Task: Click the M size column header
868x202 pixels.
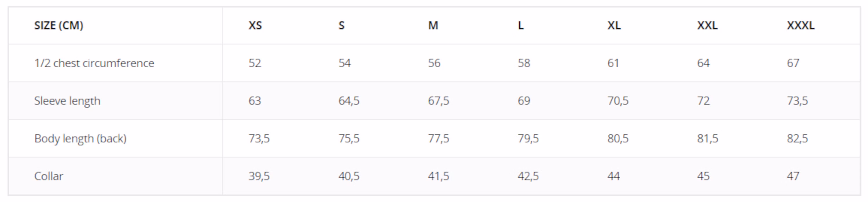Action: coord(433,26)
